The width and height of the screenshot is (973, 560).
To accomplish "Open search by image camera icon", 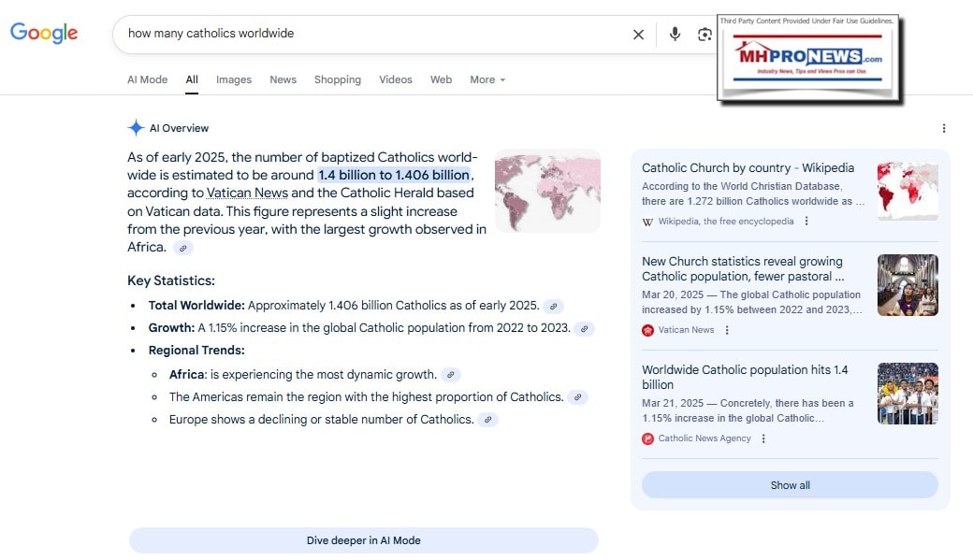I will click(704, 35).
